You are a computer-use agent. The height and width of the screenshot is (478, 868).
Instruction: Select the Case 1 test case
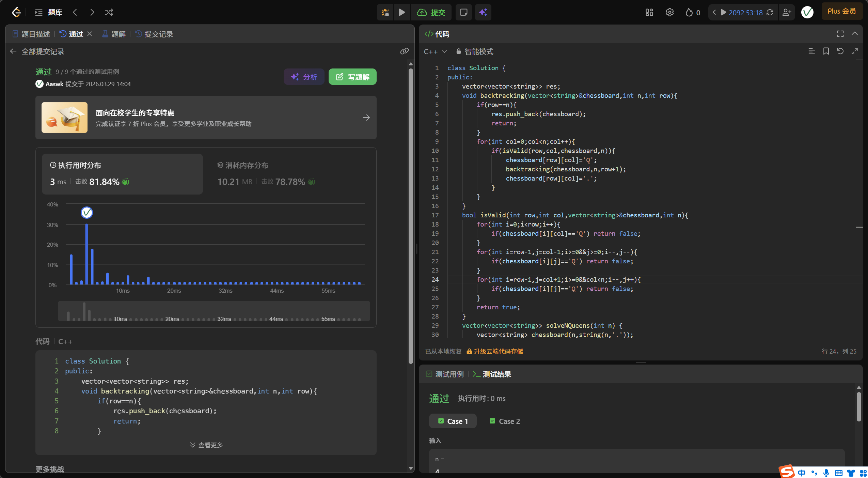453,421
